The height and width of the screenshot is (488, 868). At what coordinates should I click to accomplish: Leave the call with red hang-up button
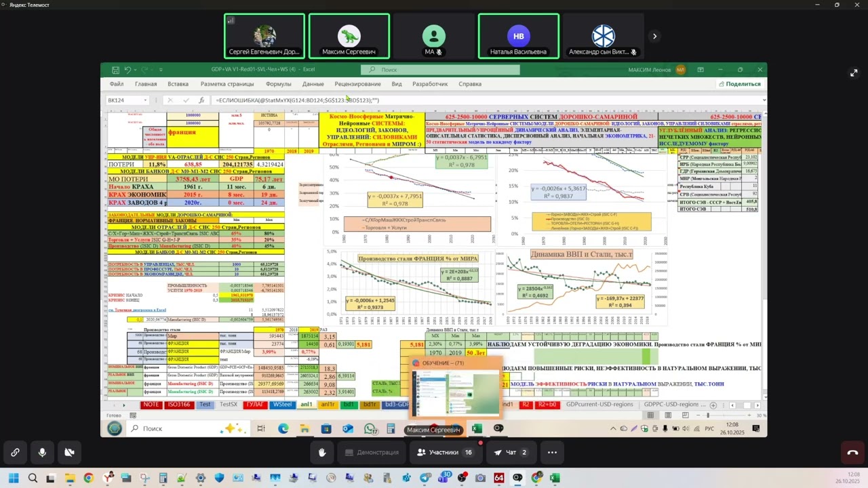852,452
